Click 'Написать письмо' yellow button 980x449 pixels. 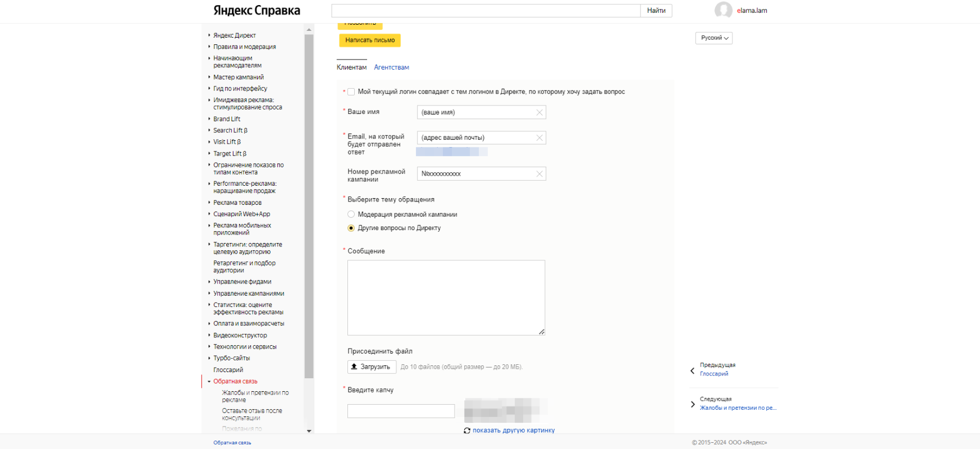(x=370, y=40)
